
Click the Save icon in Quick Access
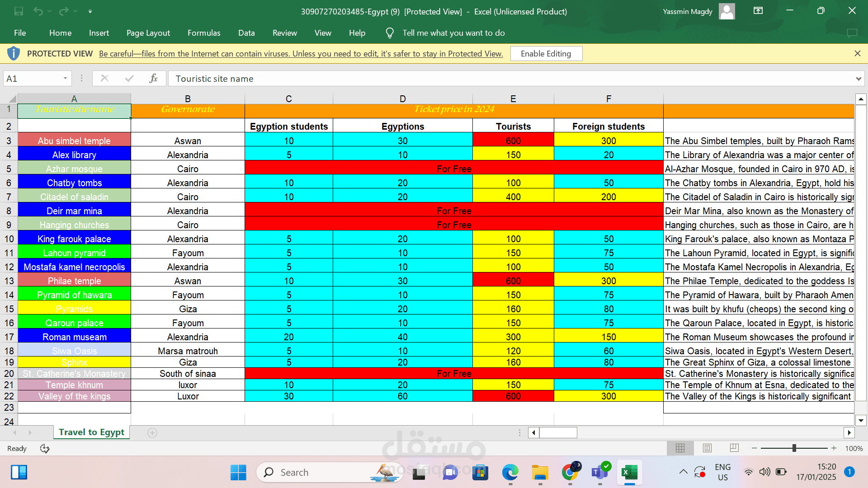[x=19, y=11]
